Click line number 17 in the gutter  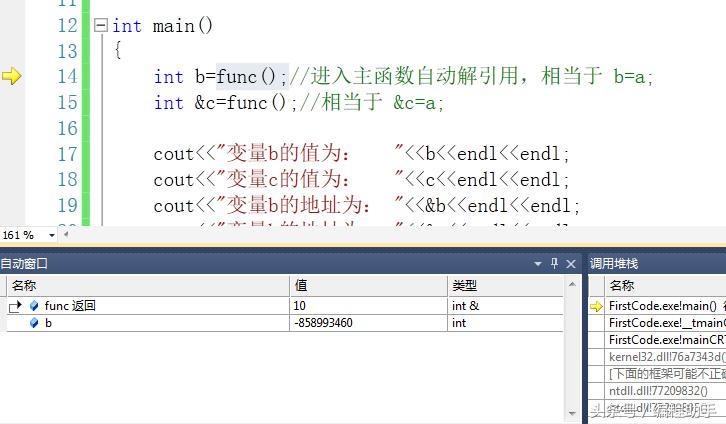[68, 154]
